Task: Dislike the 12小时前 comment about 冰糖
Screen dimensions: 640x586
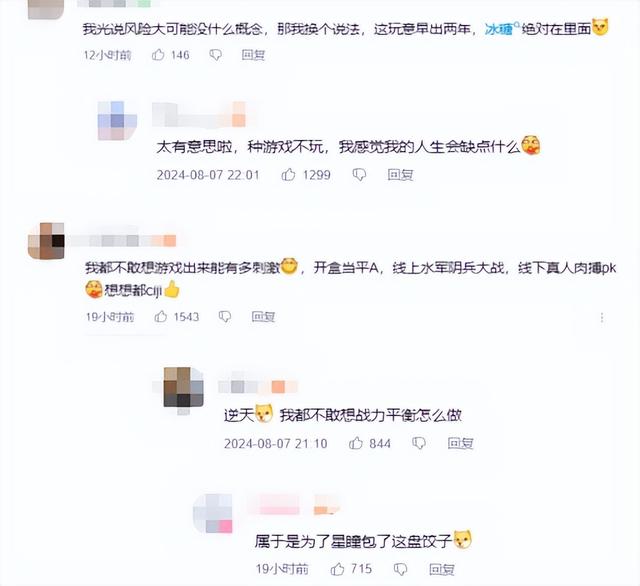Action: pyautogui.click(x=216, y=55)
